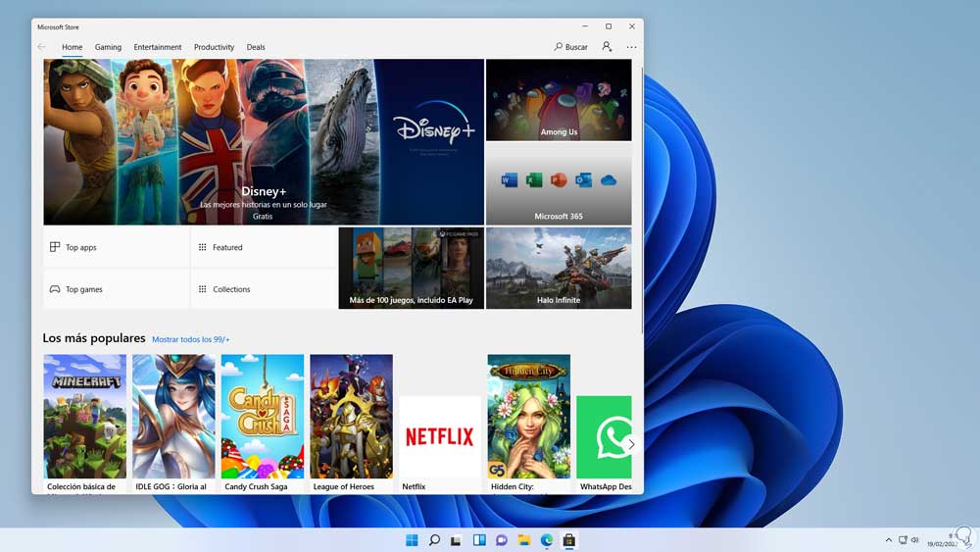Click the PowerPoint icon in Microsoft 365 tile
Viewport: 980px width, 552px height.
[x=559, y=180]
